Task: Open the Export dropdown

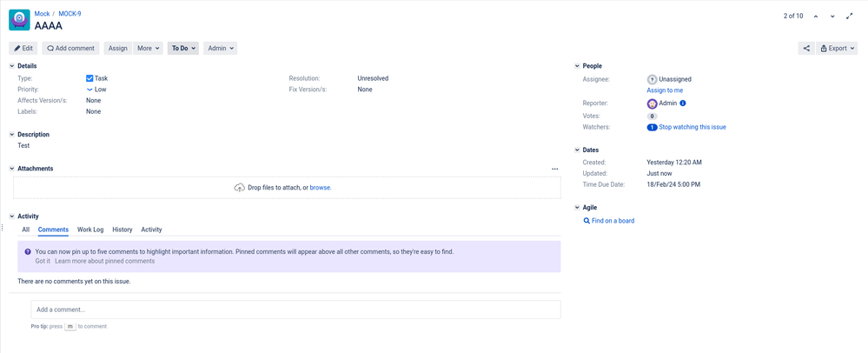Action: (x=837, y=48)
